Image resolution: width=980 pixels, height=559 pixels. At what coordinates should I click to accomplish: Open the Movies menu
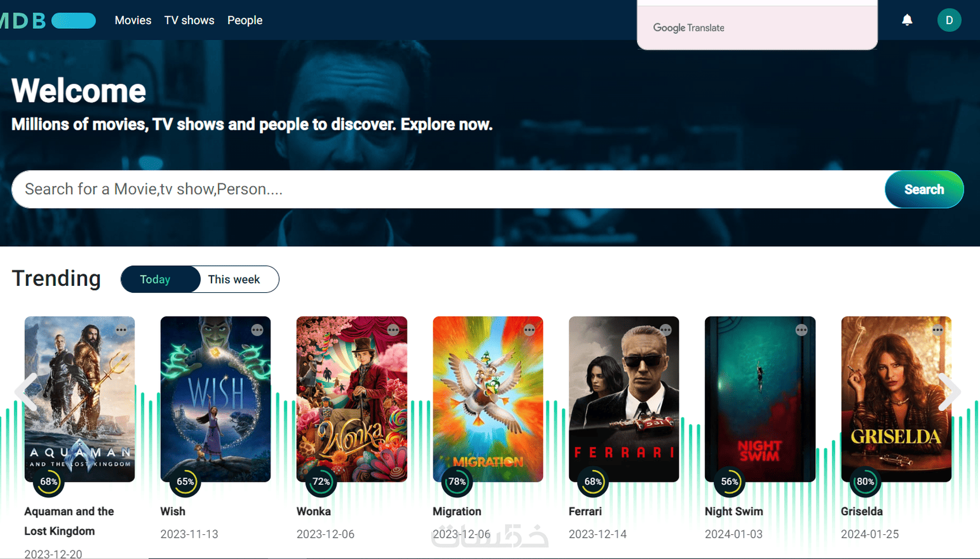coord(133,20)
